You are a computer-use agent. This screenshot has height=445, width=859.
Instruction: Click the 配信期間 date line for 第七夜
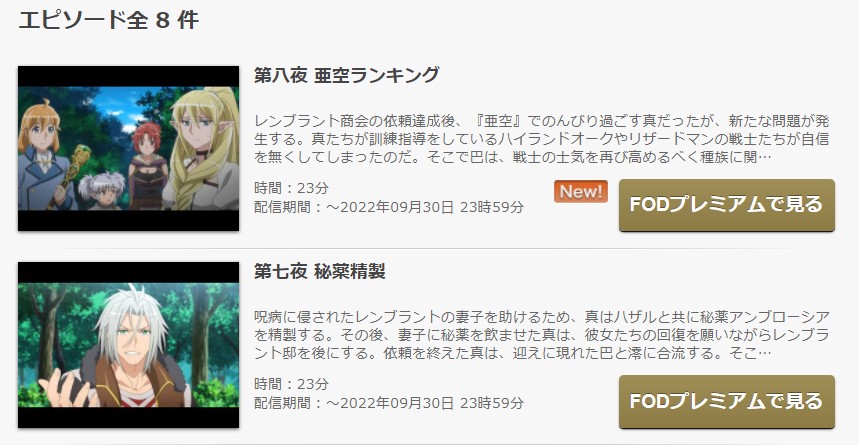tap(389, 403)
